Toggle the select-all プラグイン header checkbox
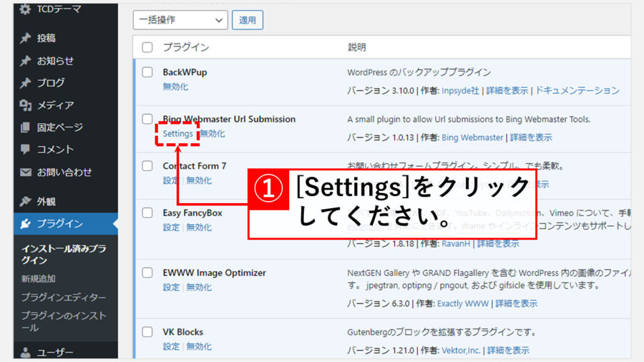The width and height of the screenshot is (644, 362). pyautogui.click(x=147, y=47)
